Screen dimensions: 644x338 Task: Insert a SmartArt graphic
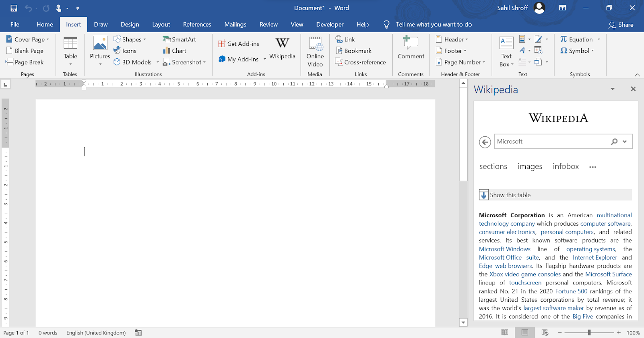[180, 39]
